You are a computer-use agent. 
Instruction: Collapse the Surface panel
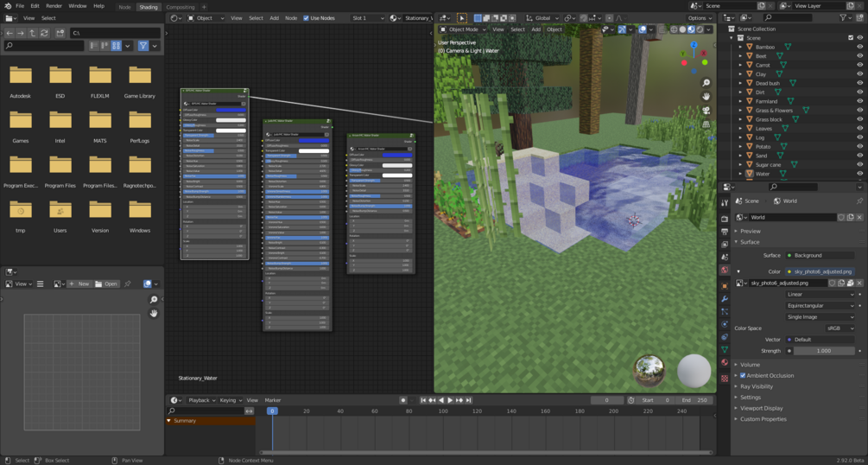(x=750, y=242)
